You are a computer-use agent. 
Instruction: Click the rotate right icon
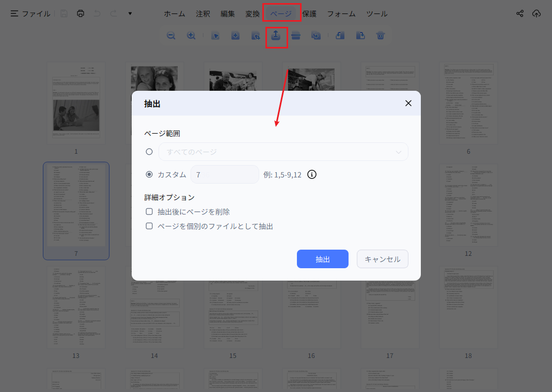coord(360,36)
